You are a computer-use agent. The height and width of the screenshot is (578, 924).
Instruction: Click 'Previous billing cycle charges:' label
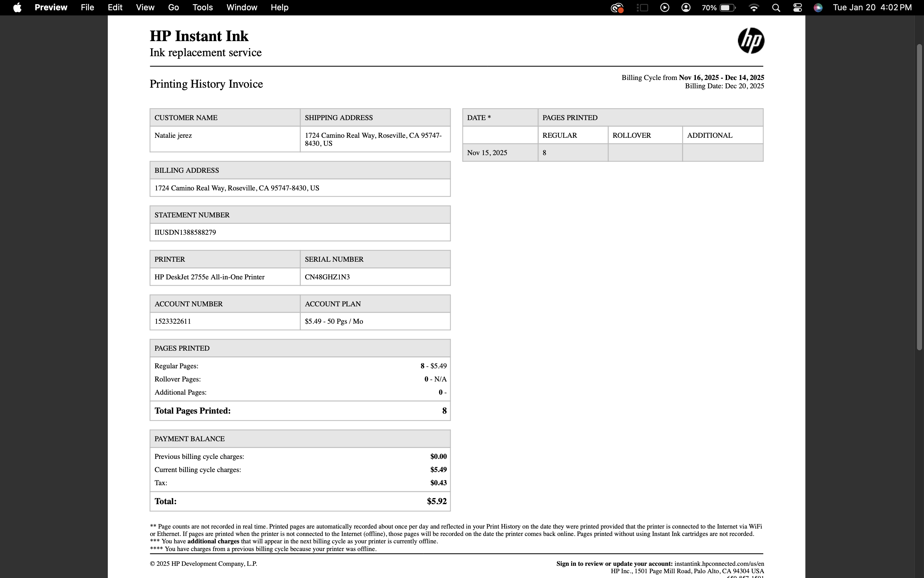point(199,456)
